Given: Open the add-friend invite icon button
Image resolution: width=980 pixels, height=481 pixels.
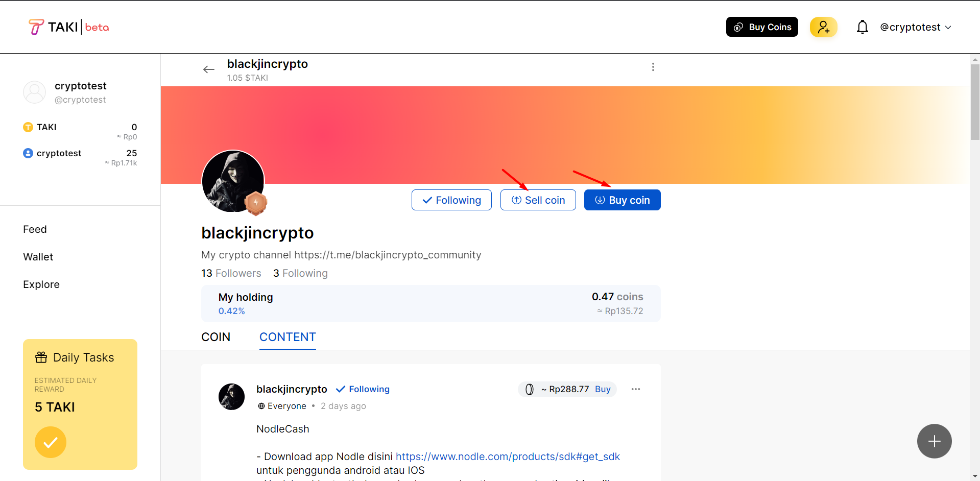Looking at the screenshot, I should [x=823, y=27].
